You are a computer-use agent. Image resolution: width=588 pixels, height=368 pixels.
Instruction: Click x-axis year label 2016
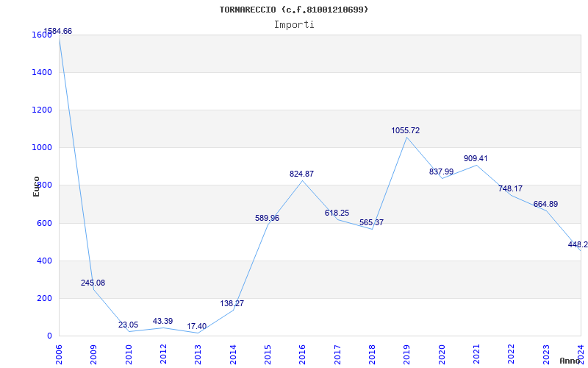coord(302,355)
